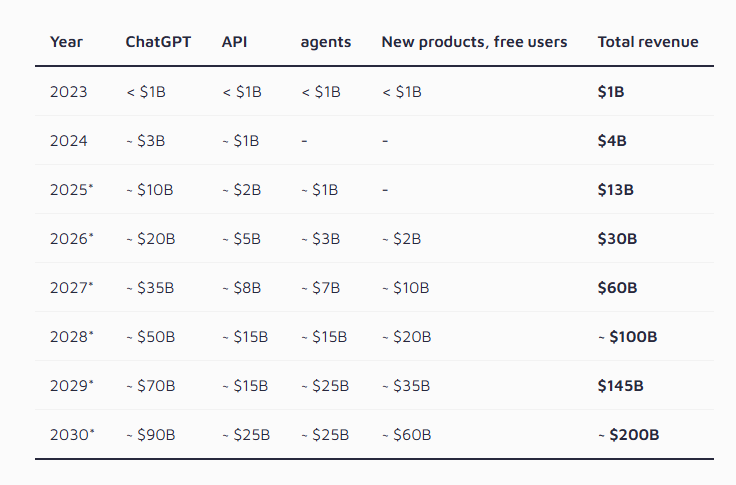Select the 2026 year cell

click(72, 239)
